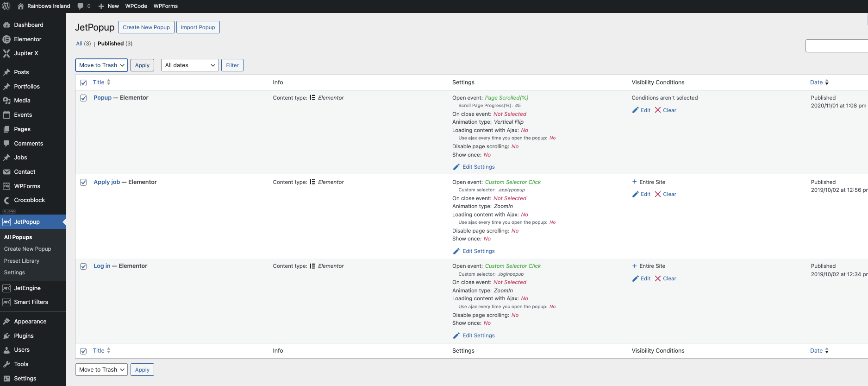The image size is (868, 386).
Task: Open the comments bubble icon in admin bar
Action: pos(81,6)
